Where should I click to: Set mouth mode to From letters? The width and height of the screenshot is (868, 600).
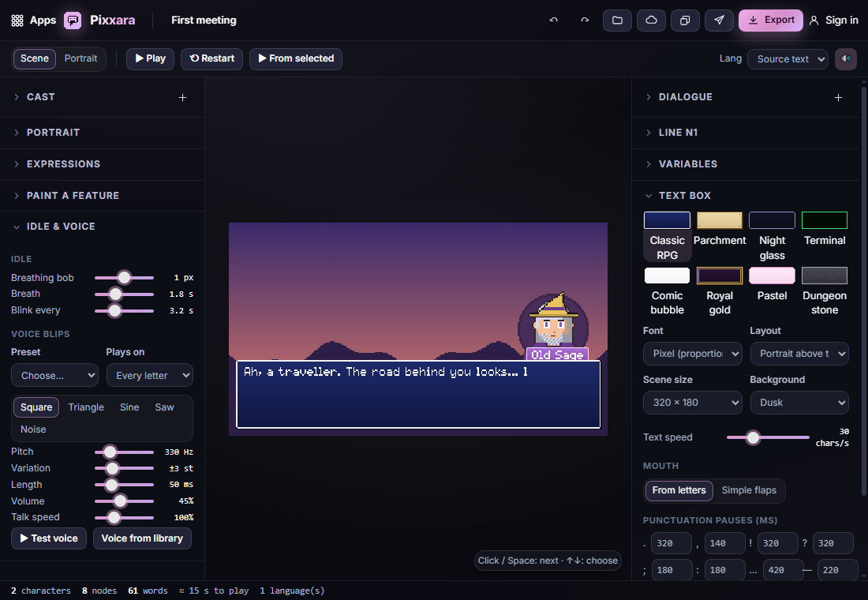click(679, 490)
